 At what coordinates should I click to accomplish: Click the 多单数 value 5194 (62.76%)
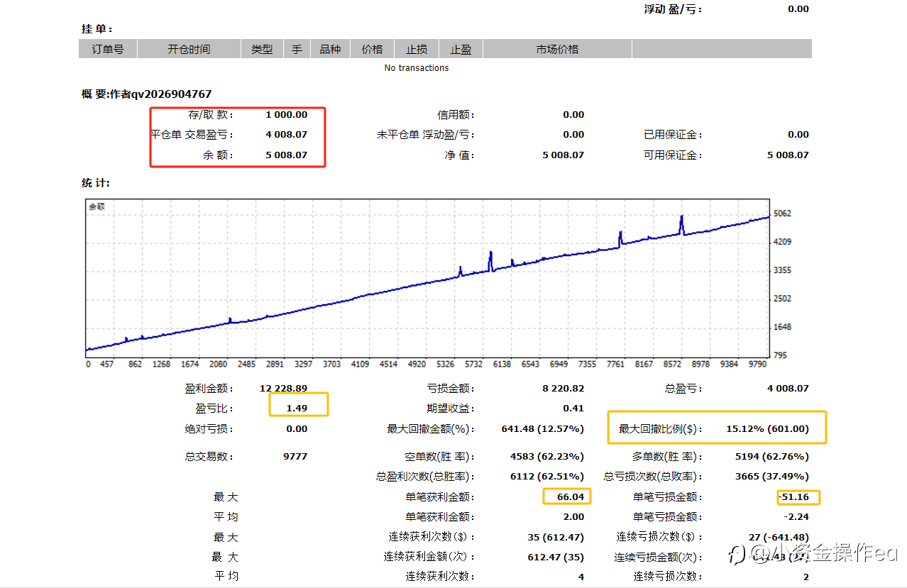click(771, 457)
